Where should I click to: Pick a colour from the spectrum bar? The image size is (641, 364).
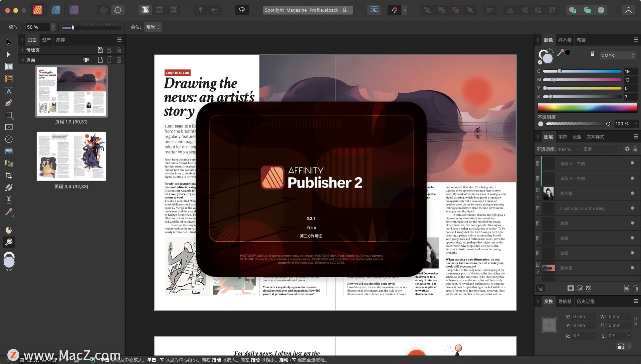[588, 107]
